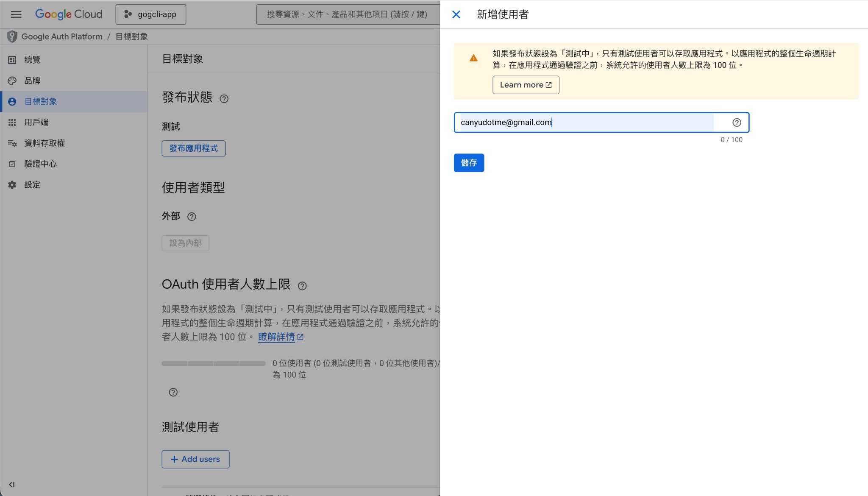The height and width of the screenshot is (496, 868).
Task: Close the 新增使用者 panel
Action: click(456, 14)
